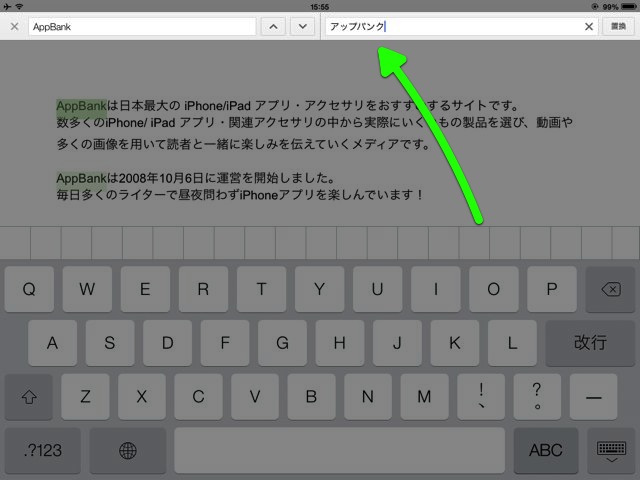Tap the C key

point(198,397)
